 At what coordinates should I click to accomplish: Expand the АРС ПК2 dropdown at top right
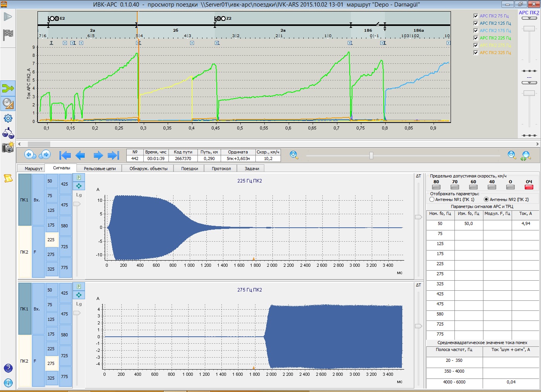pyautogui.click(x=529, y=18)
